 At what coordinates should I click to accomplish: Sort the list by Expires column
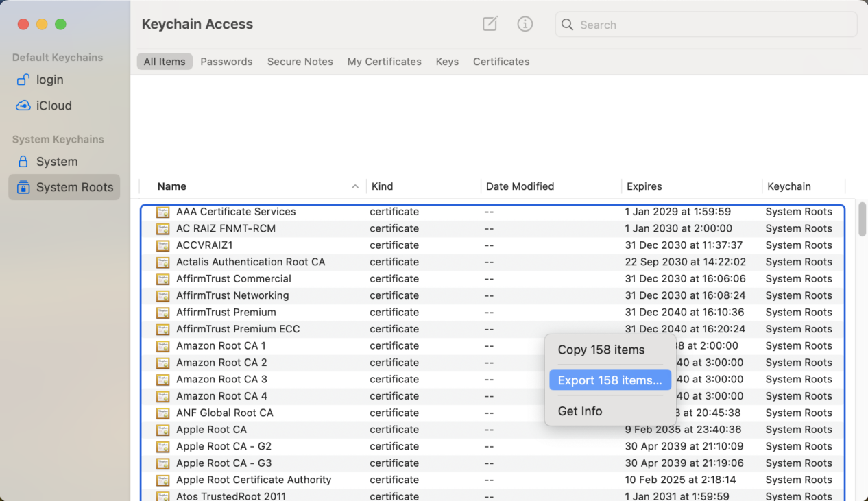(644, 186)
